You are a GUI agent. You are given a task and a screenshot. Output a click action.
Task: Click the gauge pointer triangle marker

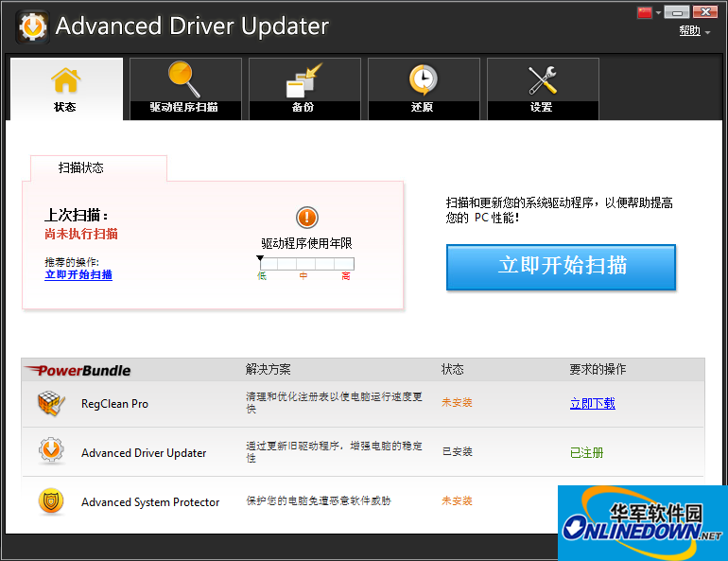click(x=260, y=257)
